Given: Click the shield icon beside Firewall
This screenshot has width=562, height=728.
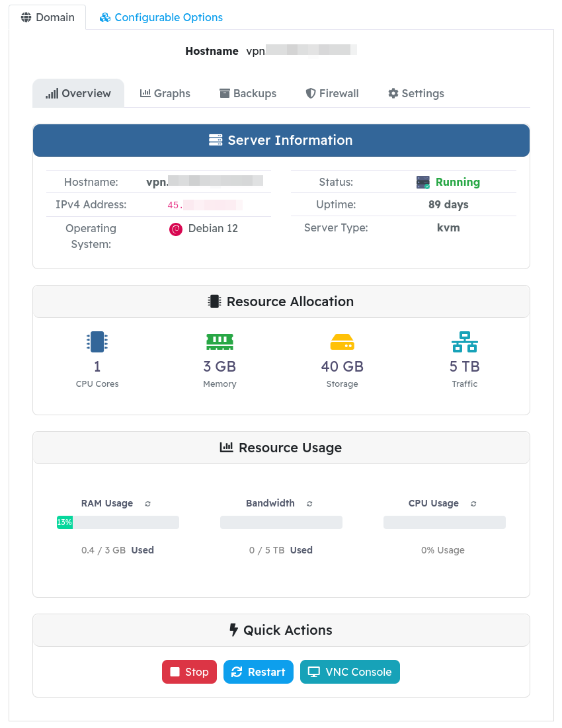Looking at the screenshot, I should (311, 93).
